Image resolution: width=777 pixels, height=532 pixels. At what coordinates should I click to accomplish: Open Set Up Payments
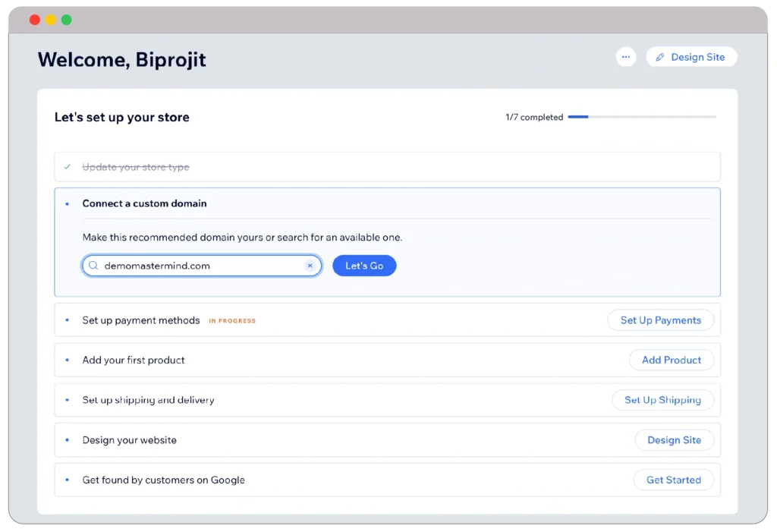click(x=660, y=320)
